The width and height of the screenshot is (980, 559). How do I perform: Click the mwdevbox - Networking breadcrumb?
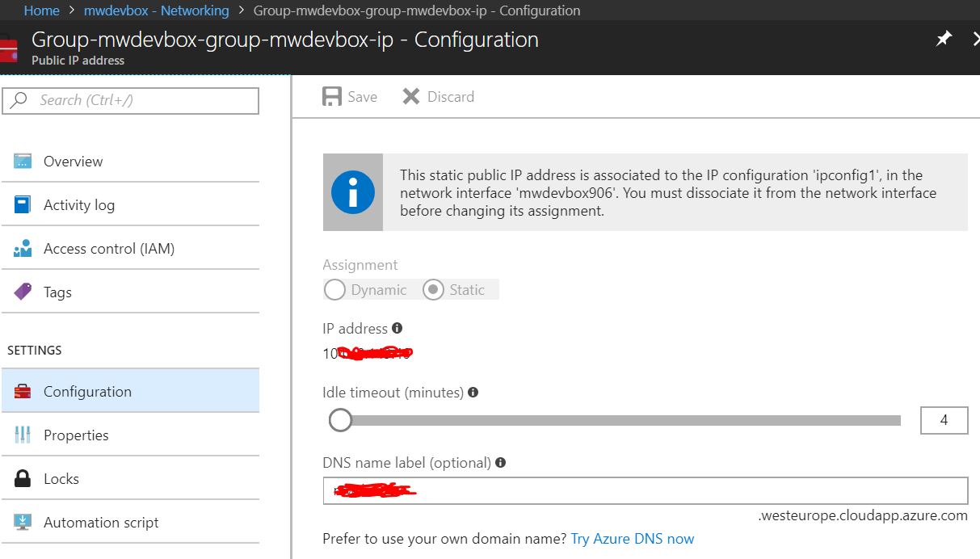pyautogui.click(x=157, y=11)
